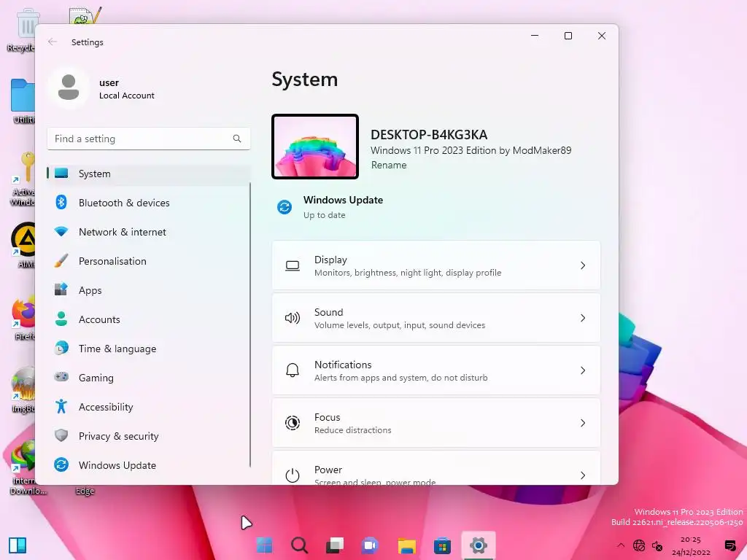Click the Sound speaker icon
The image size is (747, 560).
pos(293,318)
